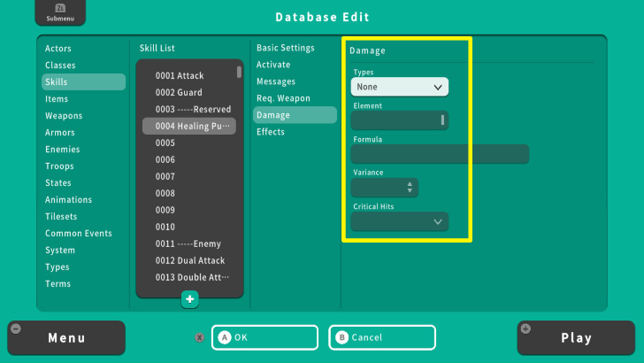The image size is (644, 363).
Task: Open the Element dropdown field
Action: coord(400,120)
